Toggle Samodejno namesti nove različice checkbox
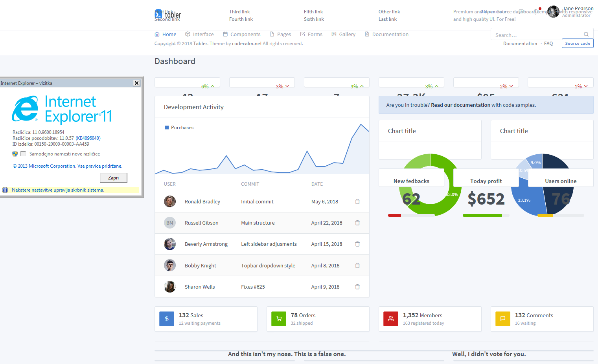Image resolution: width=598 pixels, height=364 pixels. coord(23,154)
